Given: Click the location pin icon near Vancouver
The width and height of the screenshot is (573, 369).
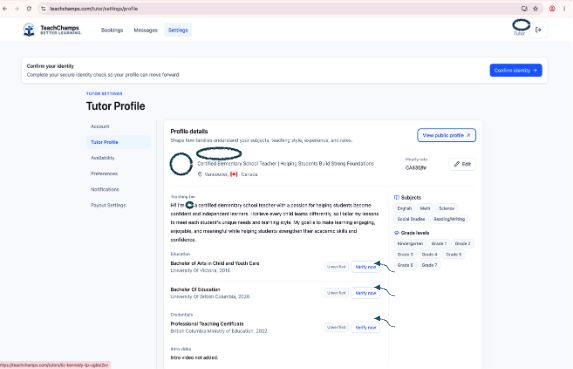Looking at the screenshot, I should click(200, 174).
